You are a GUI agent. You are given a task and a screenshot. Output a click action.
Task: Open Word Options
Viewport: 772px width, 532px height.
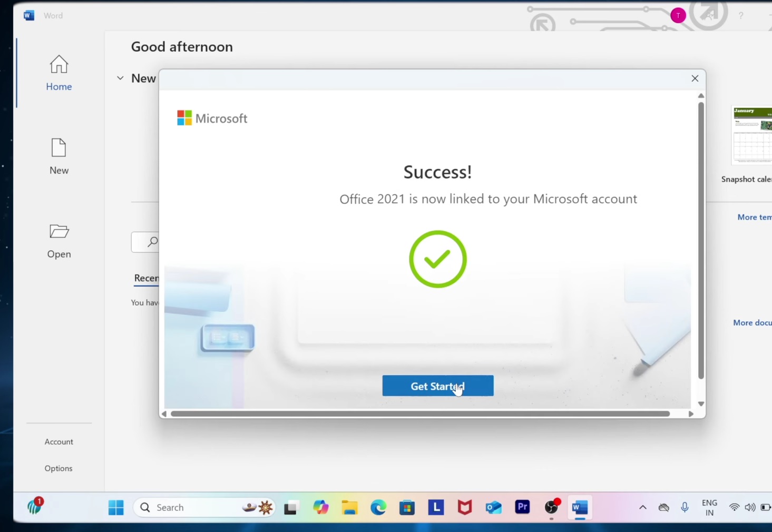click(58, 468)
